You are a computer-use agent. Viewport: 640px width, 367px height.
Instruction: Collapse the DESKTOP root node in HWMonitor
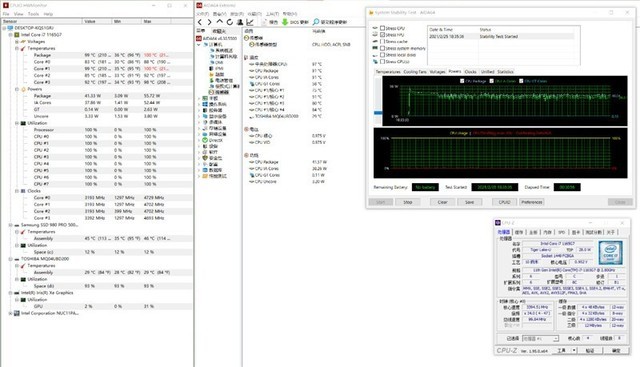point(4,28)
